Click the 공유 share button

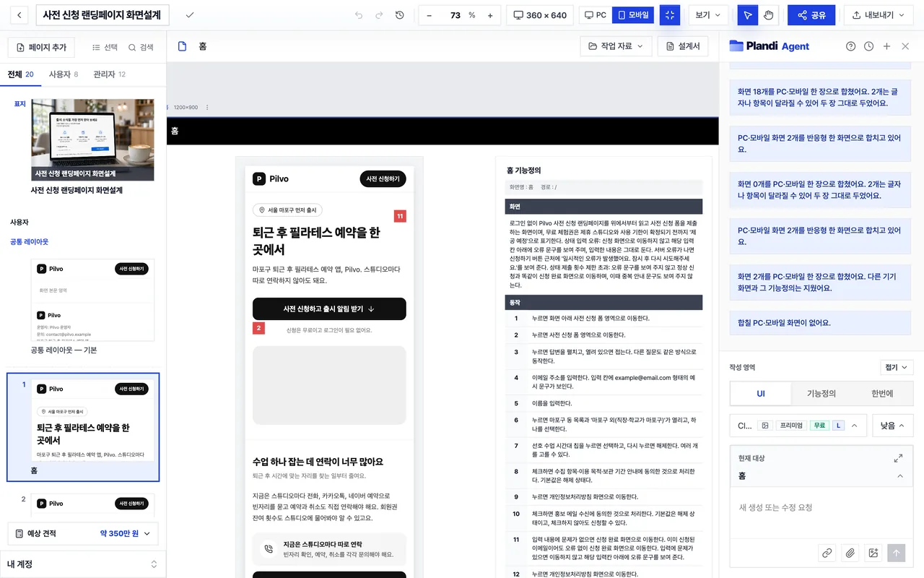click(811, 15)
